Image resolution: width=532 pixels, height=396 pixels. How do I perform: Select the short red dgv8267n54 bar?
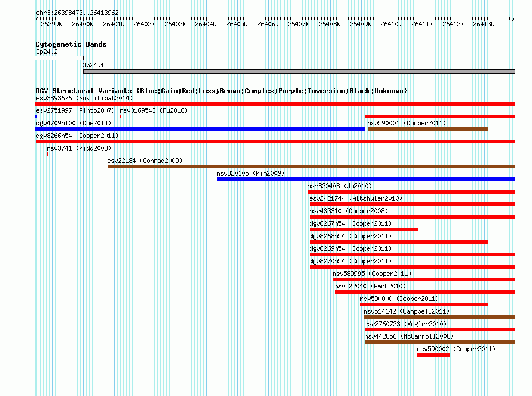(x=363, y=229)
